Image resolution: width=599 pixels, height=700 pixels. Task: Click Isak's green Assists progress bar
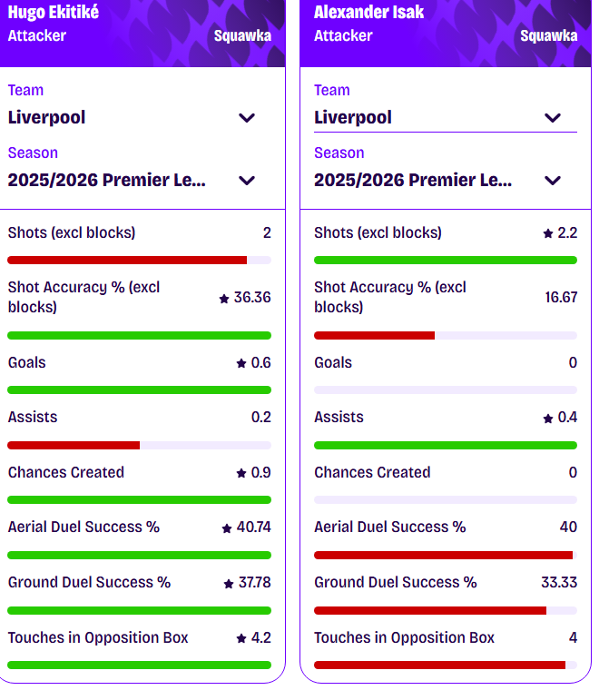(445, 445)
